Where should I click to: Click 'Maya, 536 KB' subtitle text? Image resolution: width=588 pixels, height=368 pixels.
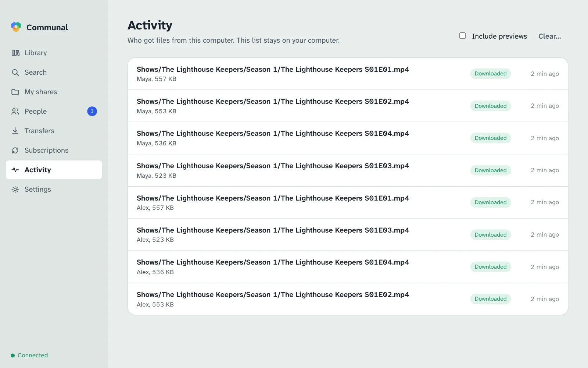tap(157, 143)
